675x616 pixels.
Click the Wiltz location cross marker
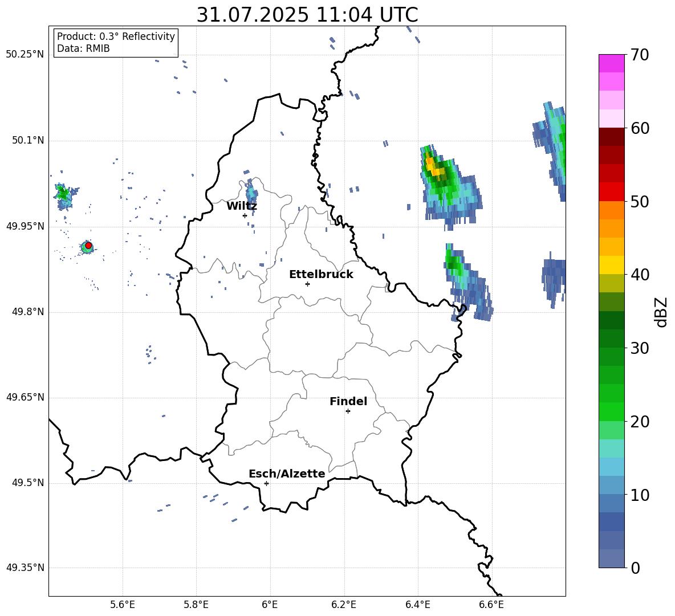click(245, 215)
